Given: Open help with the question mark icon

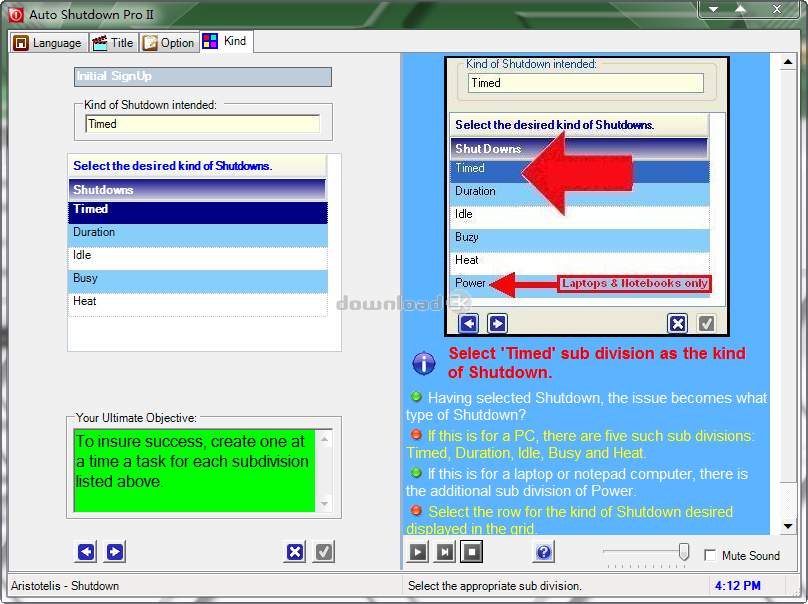Looking at the screenshot, I should tap(544, 552).
